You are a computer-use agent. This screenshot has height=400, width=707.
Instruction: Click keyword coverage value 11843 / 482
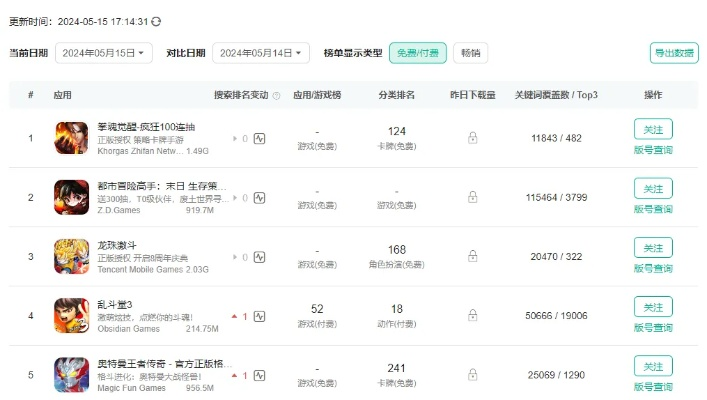pyautogui.click(x=556, y=138)
